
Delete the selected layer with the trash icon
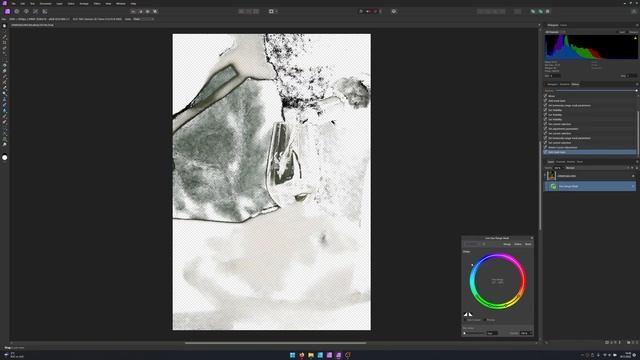[x=636, y=342]
